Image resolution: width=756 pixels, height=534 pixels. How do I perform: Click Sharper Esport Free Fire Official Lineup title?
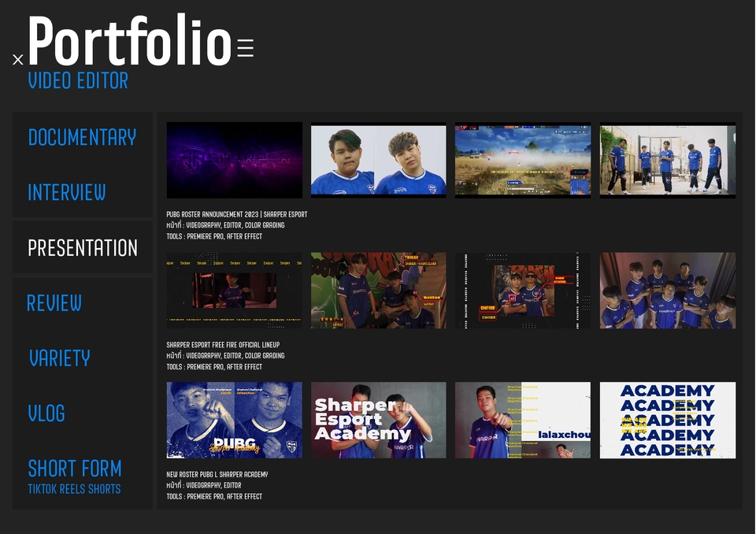(x=223, y=345)
